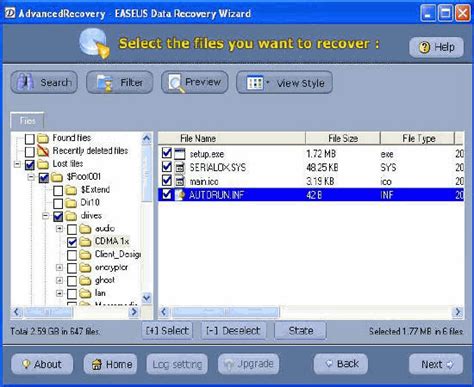This screenshot has height=387, width=474.
Task: Click the drives folder icon
Action: 71,216
